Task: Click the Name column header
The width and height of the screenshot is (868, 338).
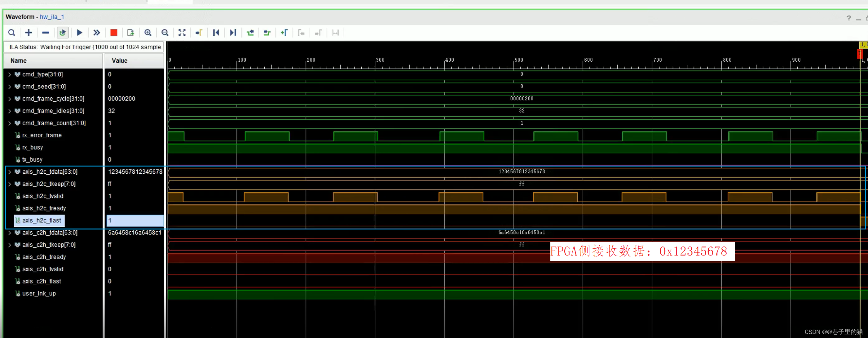Action: click(x=19, y=61)
